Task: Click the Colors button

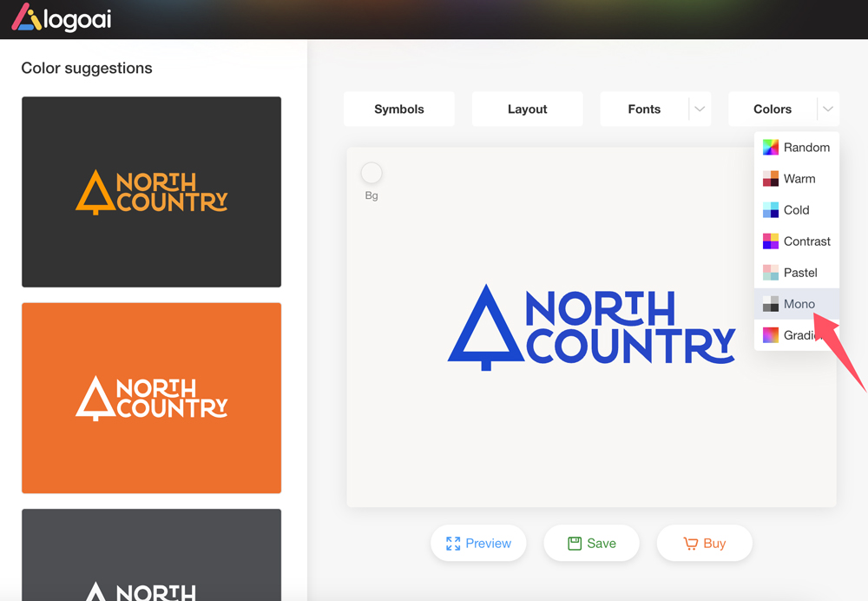Action: click(x=773, y=109)
